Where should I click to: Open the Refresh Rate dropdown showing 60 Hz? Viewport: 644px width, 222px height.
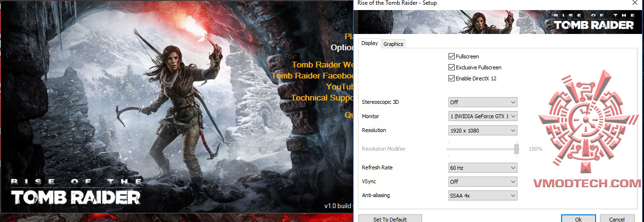483,168
